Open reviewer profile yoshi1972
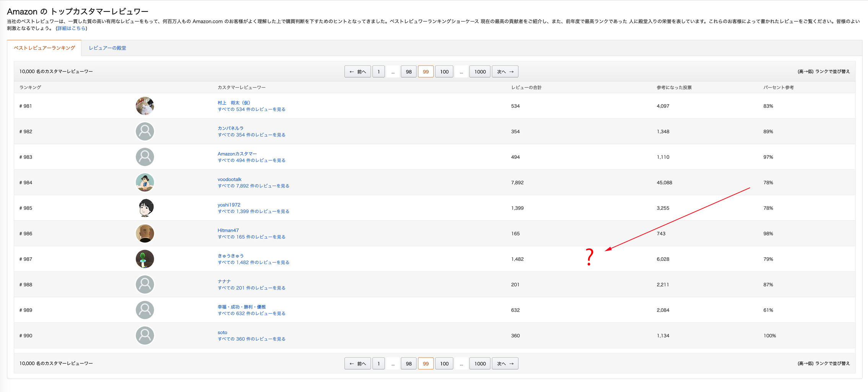868x392 pixels. [229, 205]
